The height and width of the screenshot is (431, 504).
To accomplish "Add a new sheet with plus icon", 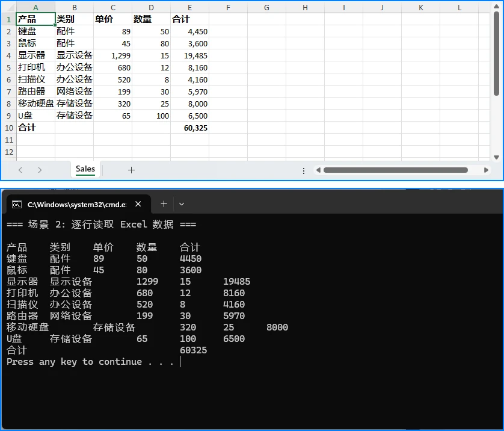I will pos(131,170).
